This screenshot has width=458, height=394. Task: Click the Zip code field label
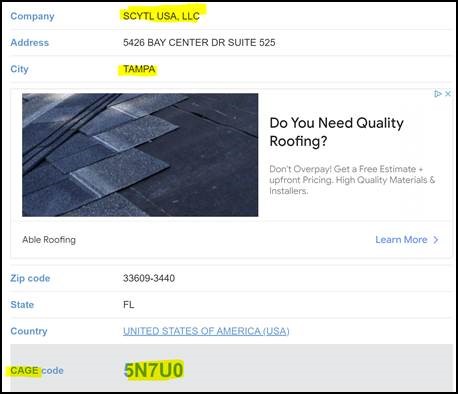coord(30,278)
